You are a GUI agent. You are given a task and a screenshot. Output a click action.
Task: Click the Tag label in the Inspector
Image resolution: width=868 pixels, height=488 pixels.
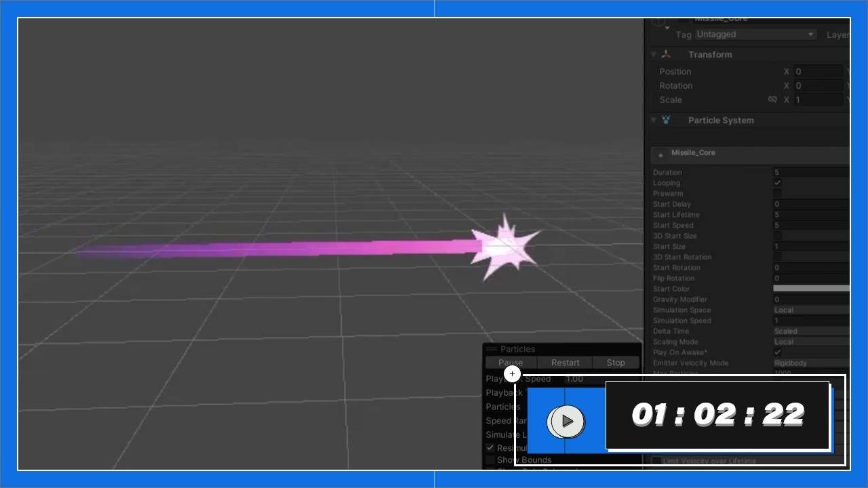pyautogui.click(x=684, y=35)
